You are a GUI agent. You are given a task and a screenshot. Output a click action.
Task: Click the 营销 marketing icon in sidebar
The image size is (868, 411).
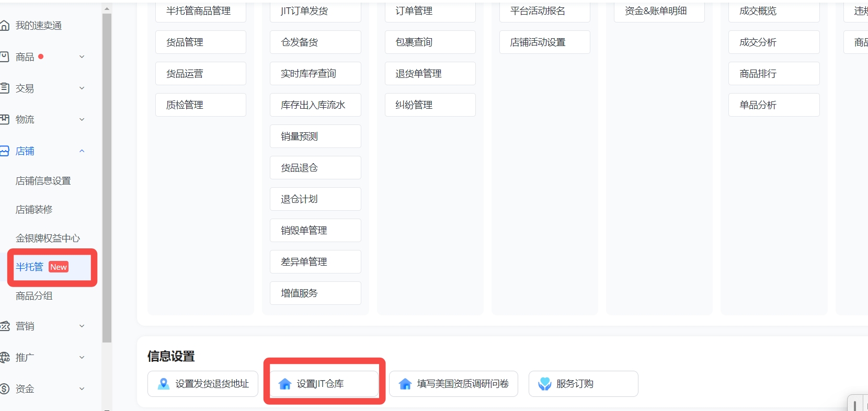click(5, 326)
